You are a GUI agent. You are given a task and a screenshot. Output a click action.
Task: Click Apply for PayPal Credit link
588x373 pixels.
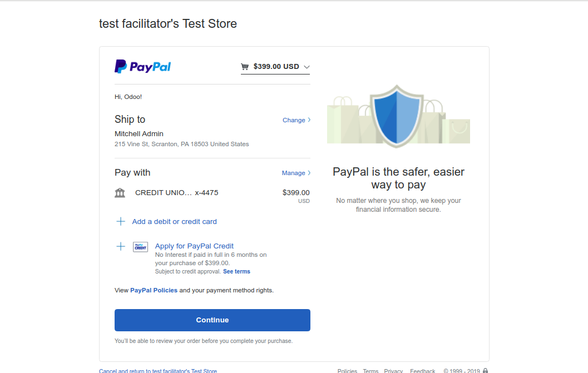(194, 246)
